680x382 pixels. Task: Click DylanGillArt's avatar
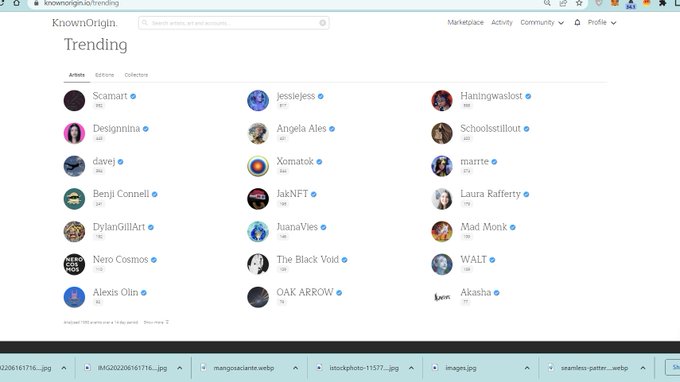[x=74, y=232]
